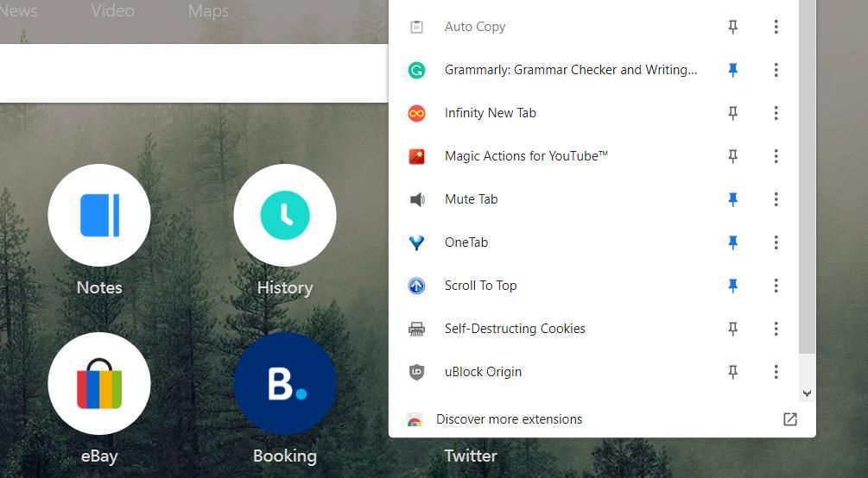This screenshot has height=478, width=868.
Task: Click the Auto Copy extension icon
Action: click(416, 27)
